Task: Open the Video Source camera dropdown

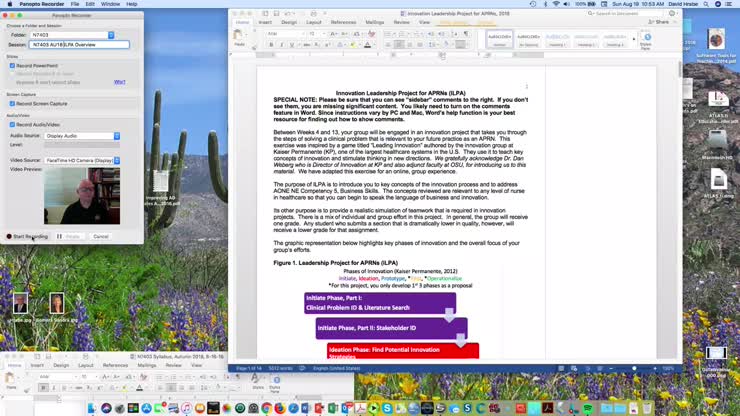Action: click(x=82, y=160)
